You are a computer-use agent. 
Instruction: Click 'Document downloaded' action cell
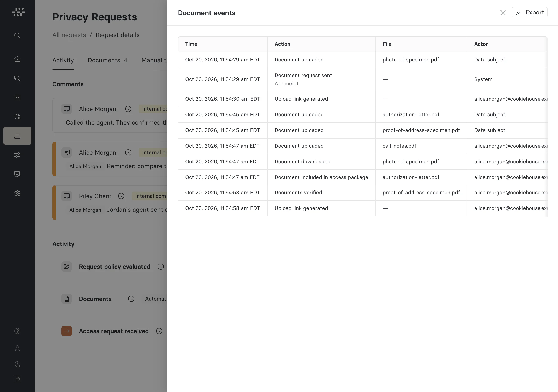321,162
